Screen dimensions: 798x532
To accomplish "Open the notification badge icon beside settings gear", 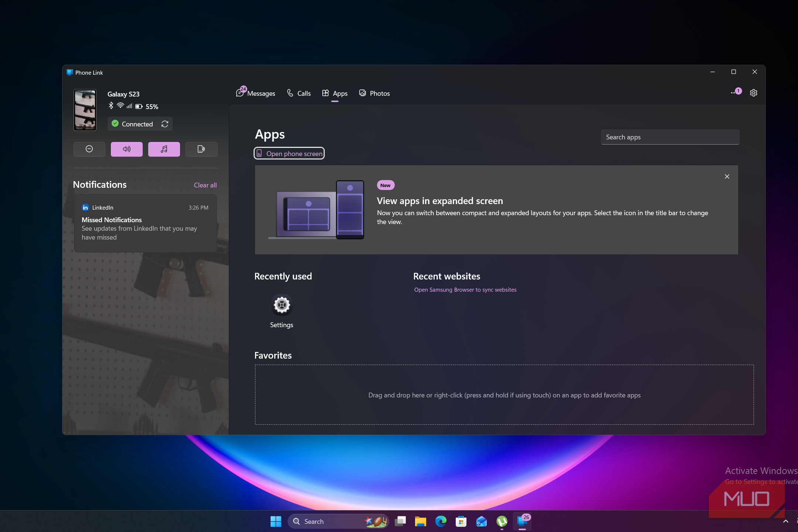I will click(x=736, y=92).
